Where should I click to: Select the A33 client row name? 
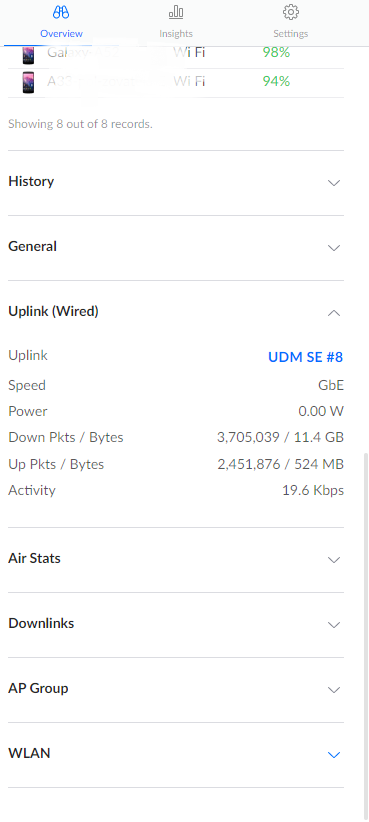pos(96,81)
